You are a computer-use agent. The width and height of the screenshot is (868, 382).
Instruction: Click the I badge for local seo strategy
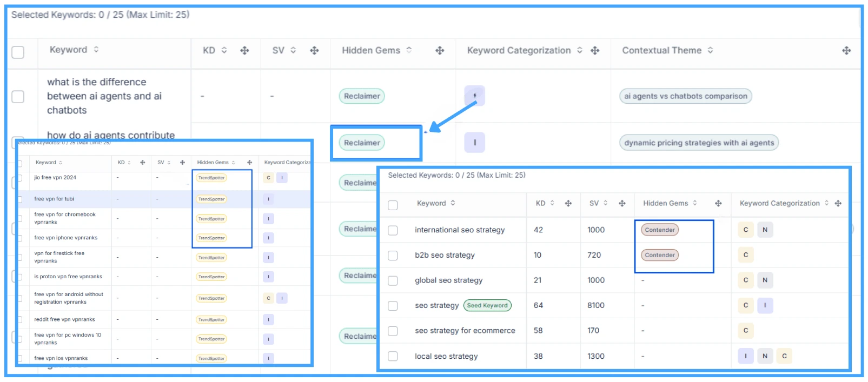pyautogui.click(x=746, y=356)
